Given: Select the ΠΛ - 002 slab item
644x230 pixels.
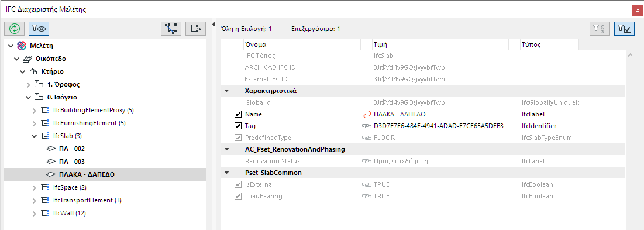Looking at the screenshot, I should [x=72, y=149].
